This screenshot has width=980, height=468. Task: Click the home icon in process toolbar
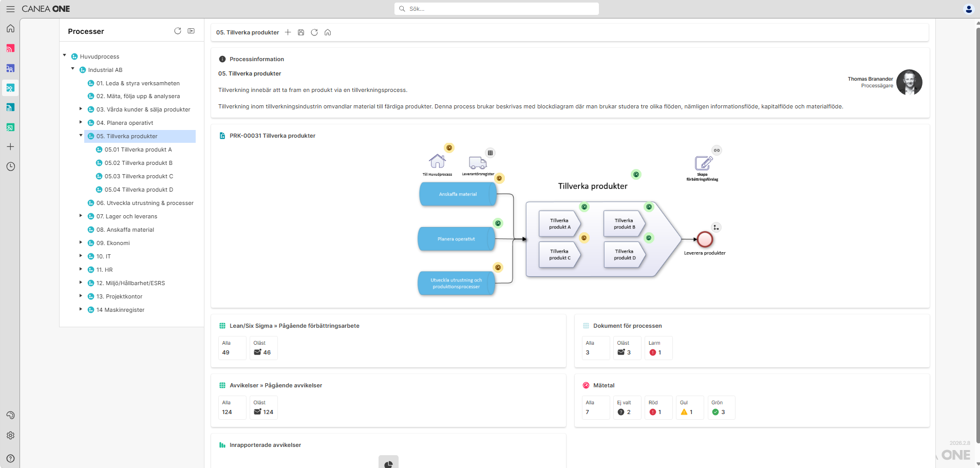(x=328, y=32)
